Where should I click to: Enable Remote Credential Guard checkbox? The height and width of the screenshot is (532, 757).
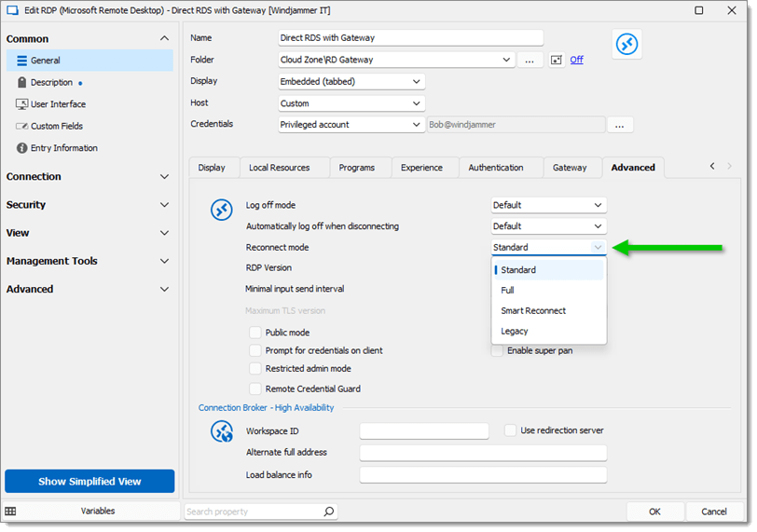(x=255, y=389)
